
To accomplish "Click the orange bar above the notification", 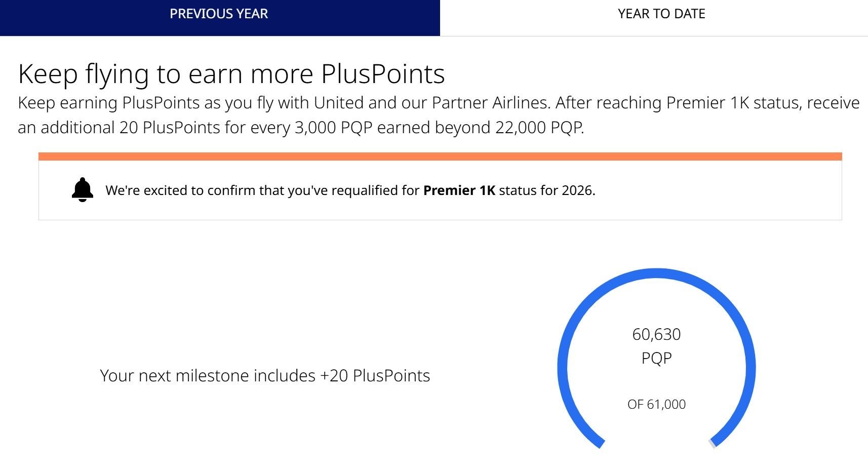I will [x=440, y=156].
